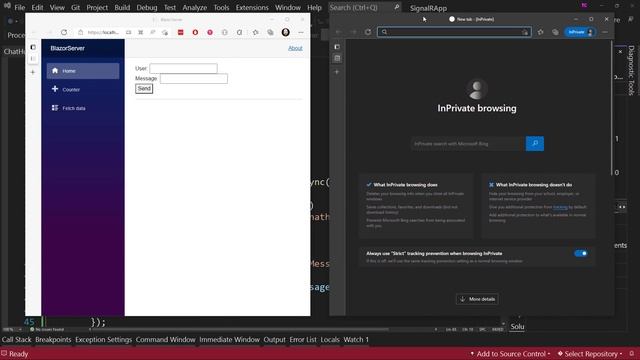Open the Tools menu

(x=221, y=7)
